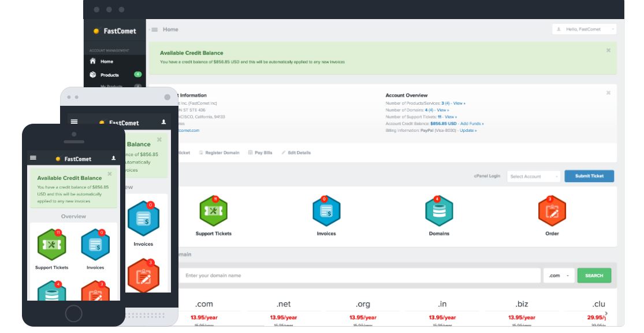Dismiss Balance notice on tablet
This screenshot has height=333, width=644.
pyautogui.click(x=159, y=140)
